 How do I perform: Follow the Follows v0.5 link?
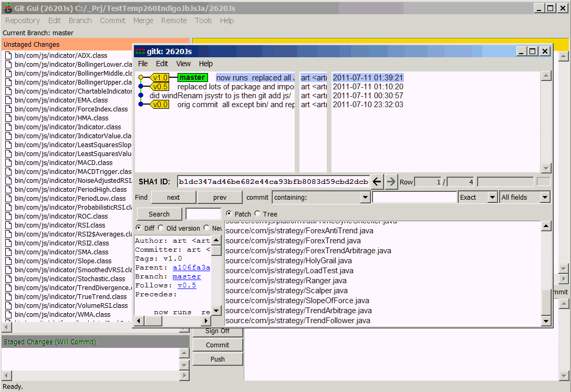click(187, 285)
